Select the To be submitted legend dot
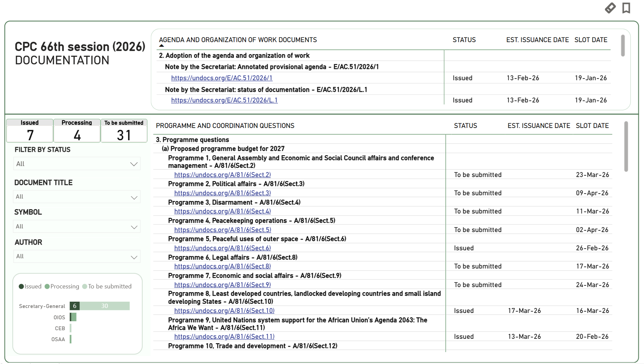Screen dimensions: 644x364 pos(85,286)
